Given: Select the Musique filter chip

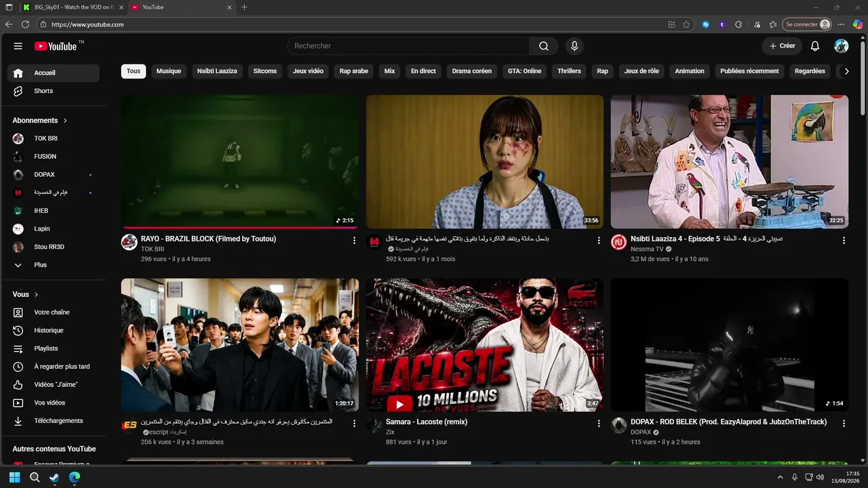Looking at the screenshot, I should coord(169,71).
